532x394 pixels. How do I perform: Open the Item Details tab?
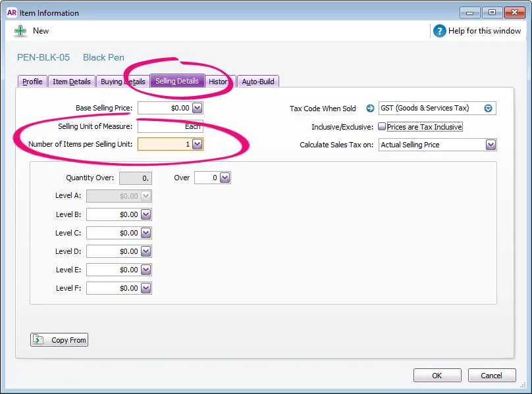click(72, 82)
